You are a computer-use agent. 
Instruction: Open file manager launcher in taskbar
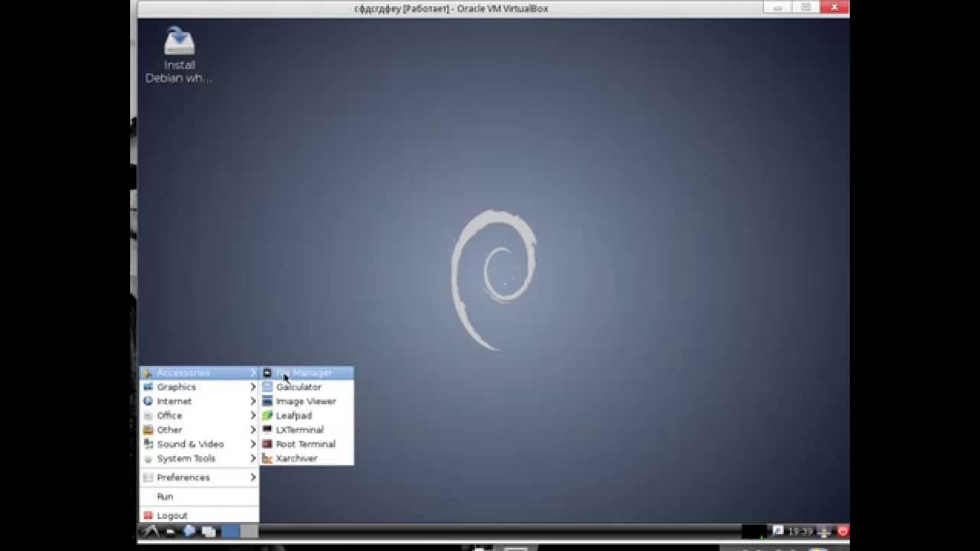tap(171, 531)
